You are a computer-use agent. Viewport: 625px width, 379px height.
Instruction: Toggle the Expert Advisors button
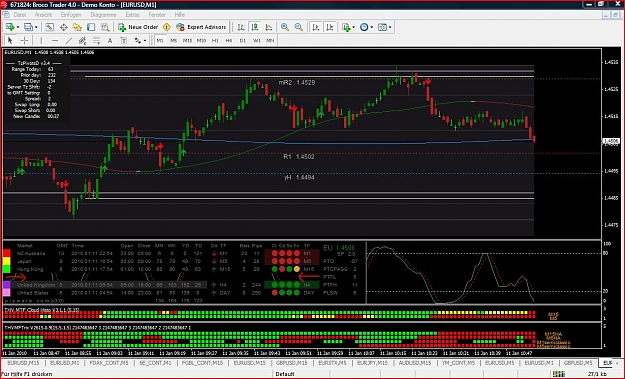(201, 27)
